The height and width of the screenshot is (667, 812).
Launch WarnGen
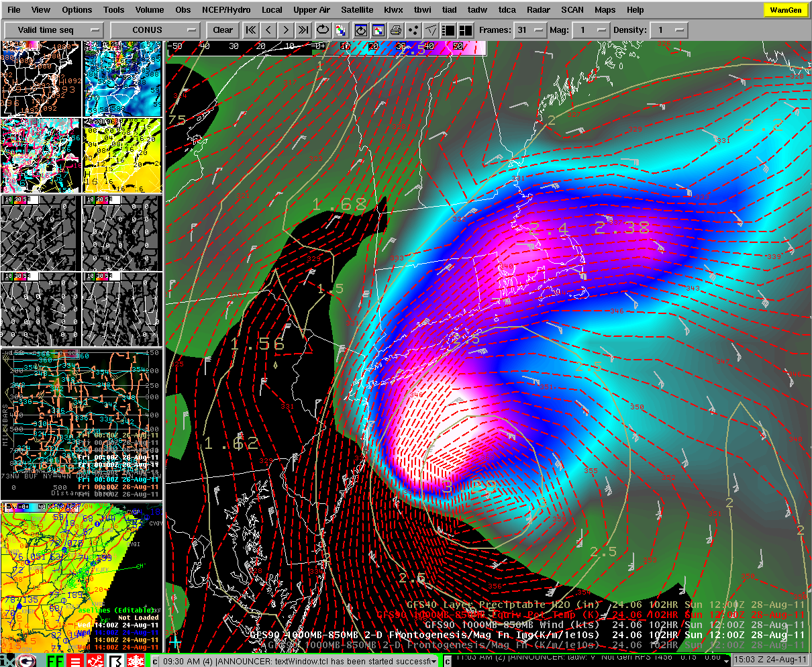click(785, 10)
